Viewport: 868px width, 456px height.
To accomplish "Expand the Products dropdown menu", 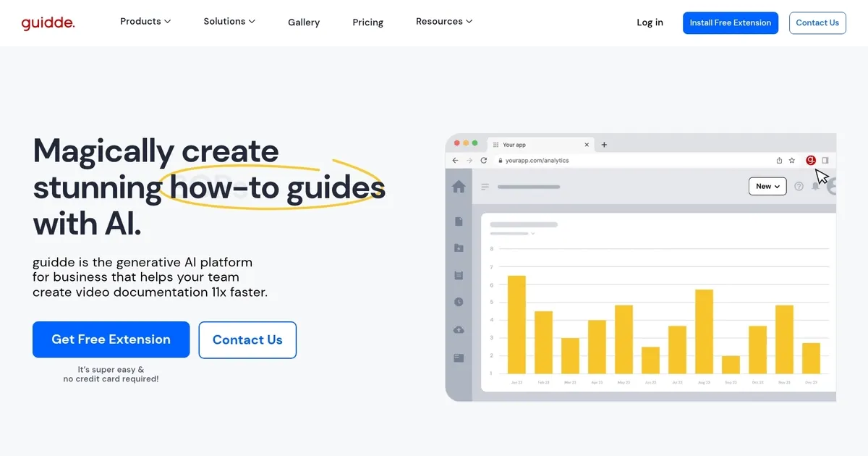I will tap(145, 22).
